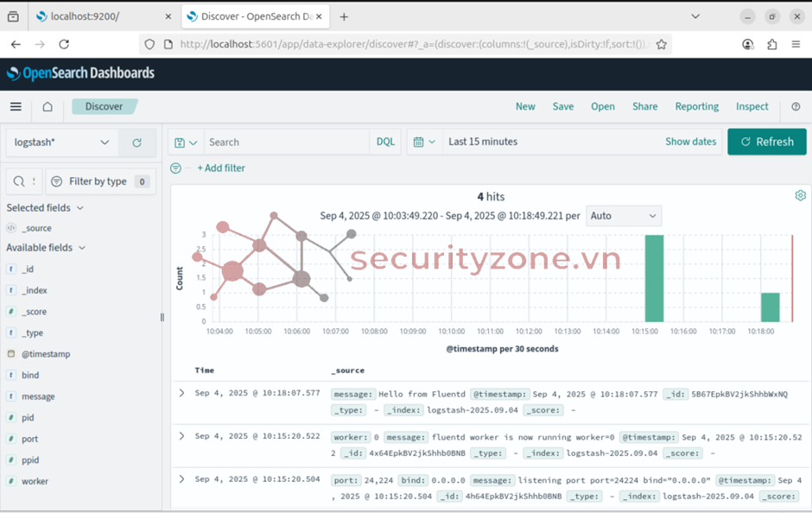Open Filter by type menu
812x513 pixels.
pos(101,181)
